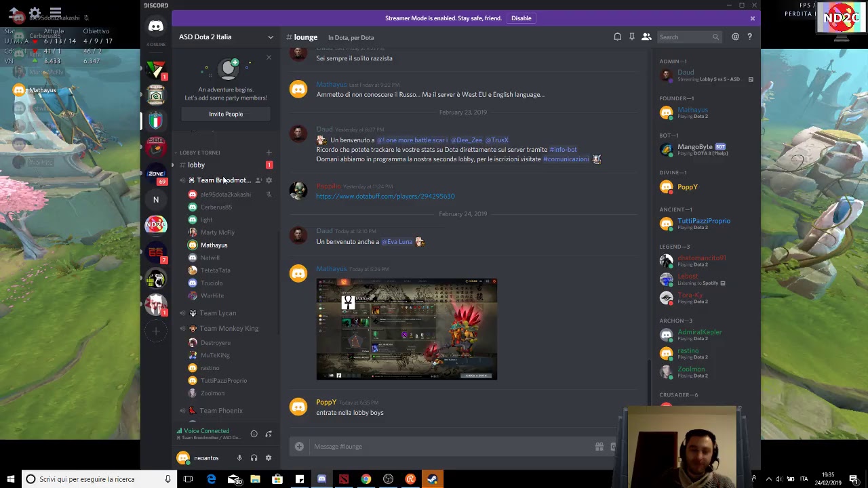
Task: Click into the Search field
Action: point(689,37)
